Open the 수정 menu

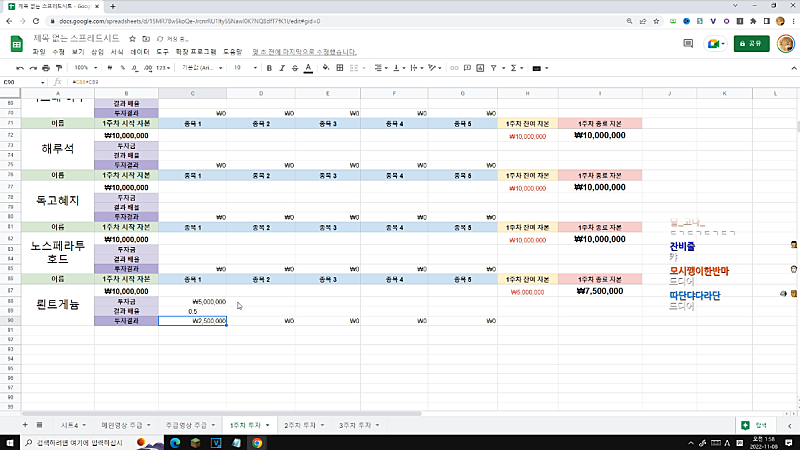click(x=59, y=52)
